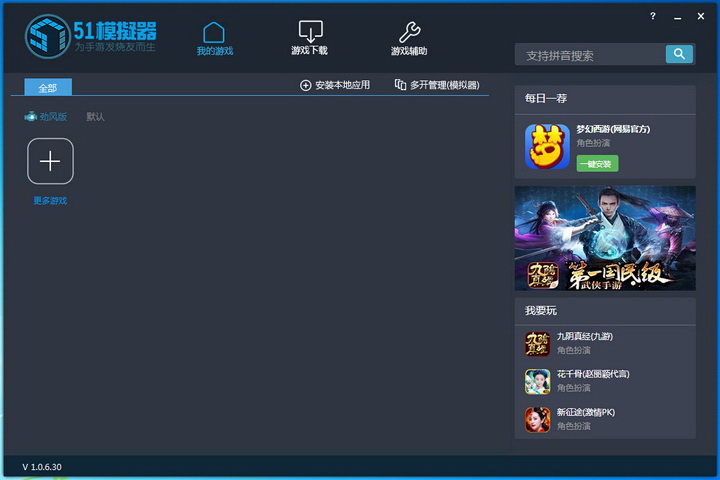The height and width of the screenshot is (480, 720).
Task: Select the 全部 tab
Action: tap(48, 87)
